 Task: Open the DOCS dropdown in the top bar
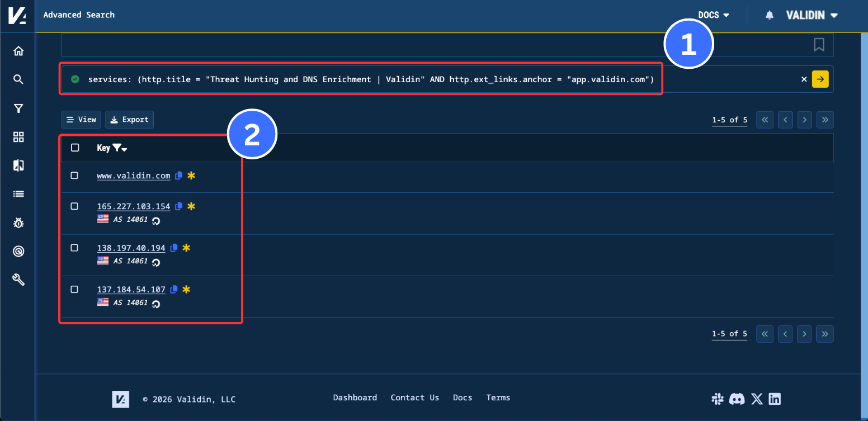714,15
